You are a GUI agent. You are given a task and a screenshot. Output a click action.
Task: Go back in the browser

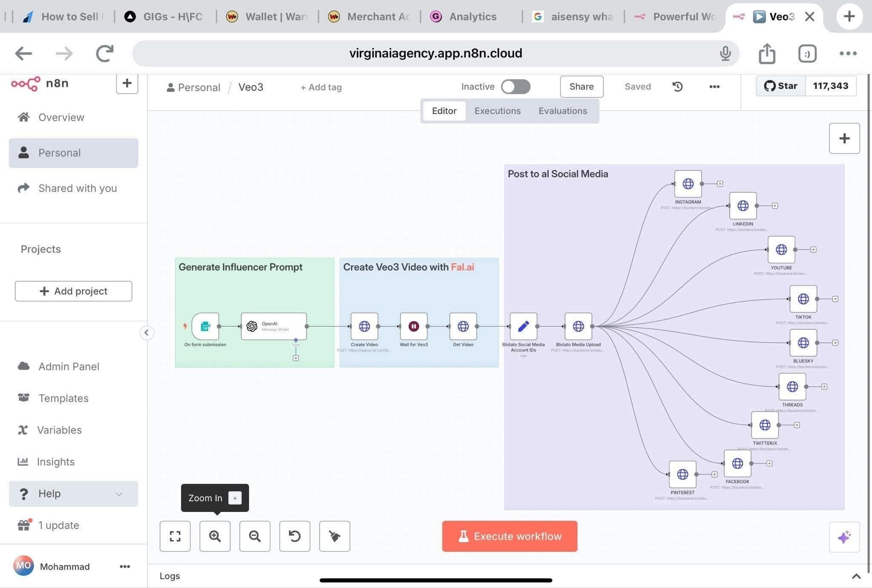[23, 54]
